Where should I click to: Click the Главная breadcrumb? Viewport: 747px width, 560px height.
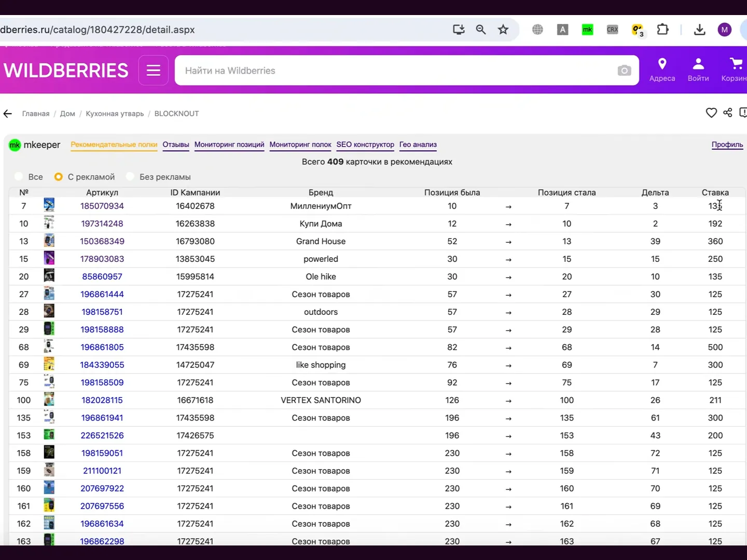point(36,114)
